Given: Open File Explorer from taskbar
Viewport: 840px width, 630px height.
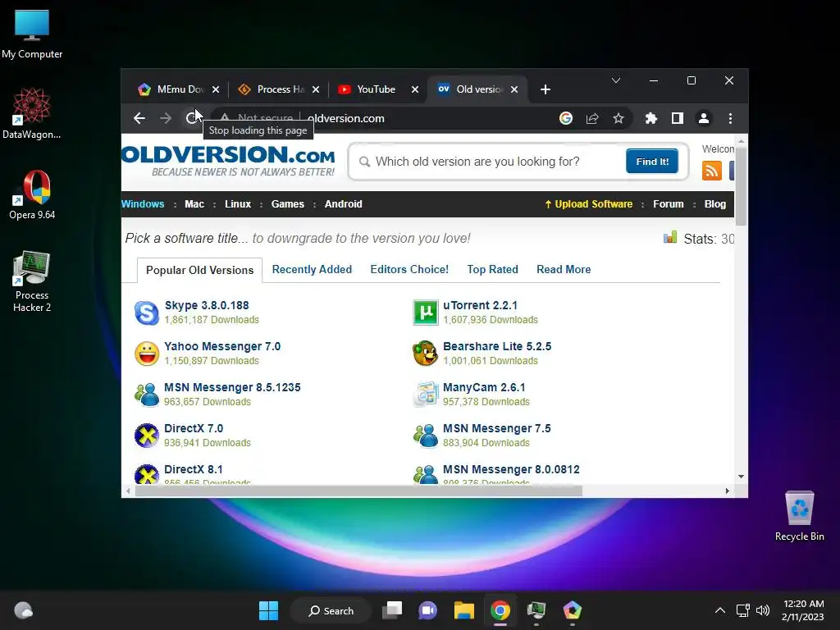Looking at the screenshot, I should click(464, 610).
